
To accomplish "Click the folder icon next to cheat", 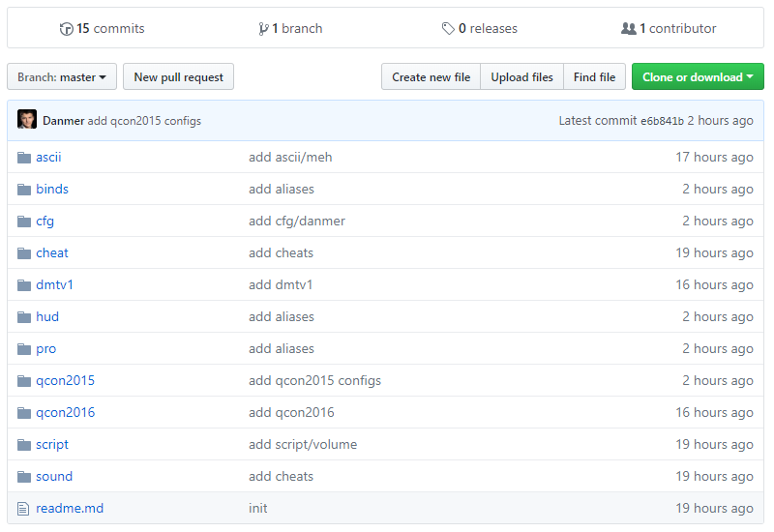I will (x=24, y=252).
